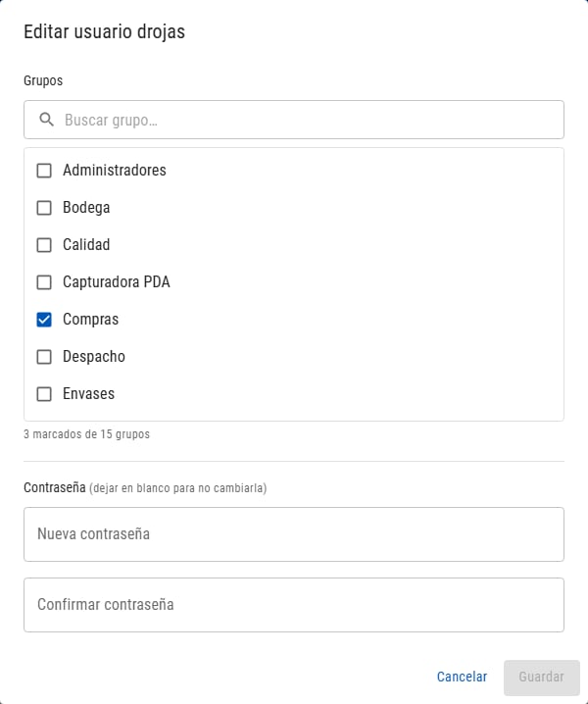Screen dimensions: 588x704
Task: Enable the Bodega group checkbox
Action: pyautogui.click(x=44, y=208)
